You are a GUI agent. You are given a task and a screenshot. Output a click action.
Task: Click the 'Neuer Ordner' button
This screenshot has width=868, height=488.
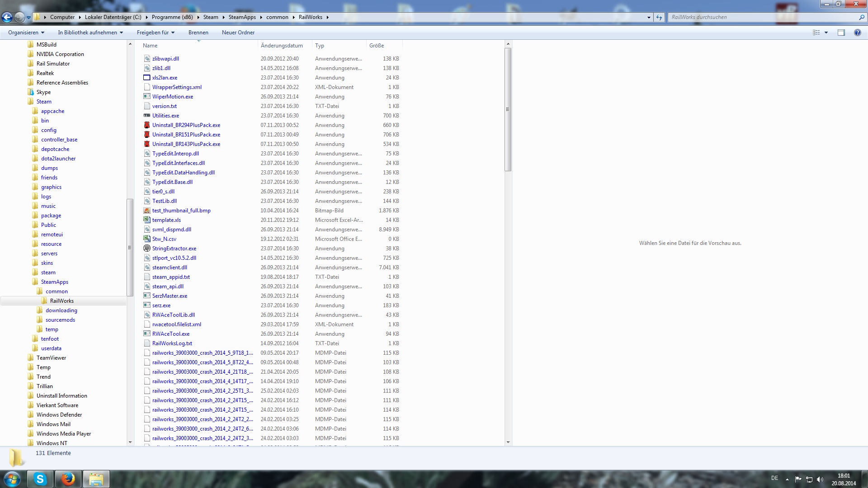pyautogui.click(x=238, y=33)
